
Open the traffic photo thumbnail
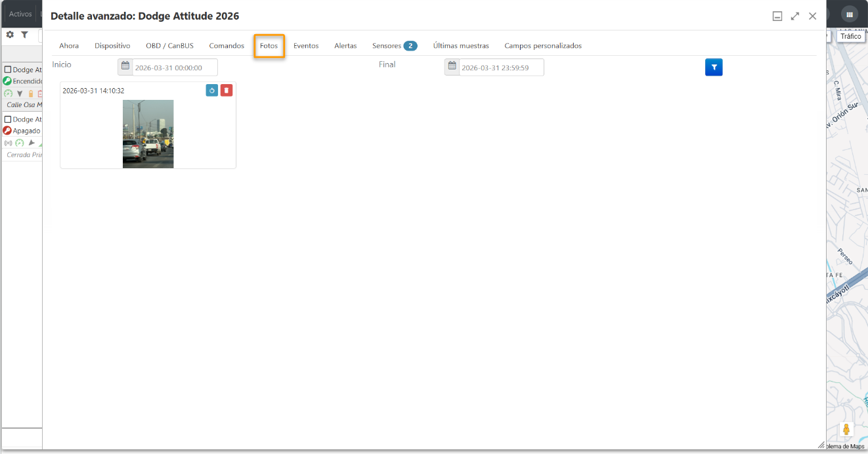pyautogui.click(x=148, y=134)
